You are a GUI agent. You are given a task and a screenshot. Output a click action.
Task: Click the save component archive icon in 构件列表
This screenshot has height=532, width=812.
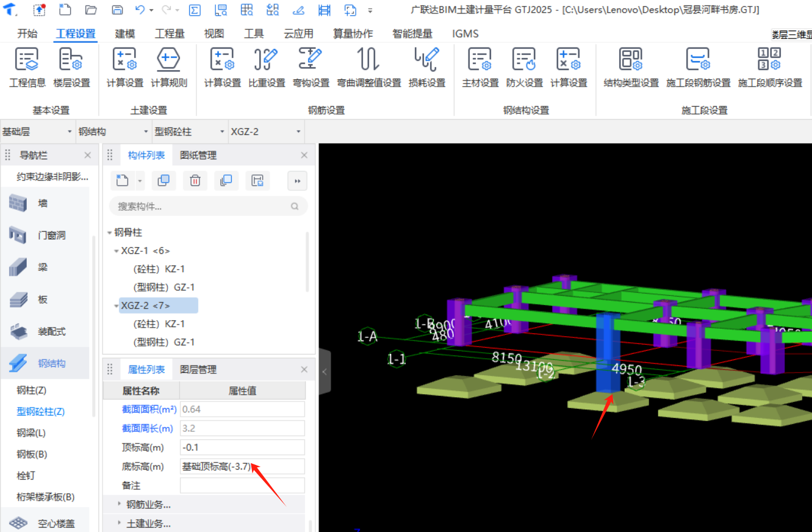(x=258, y=181)
